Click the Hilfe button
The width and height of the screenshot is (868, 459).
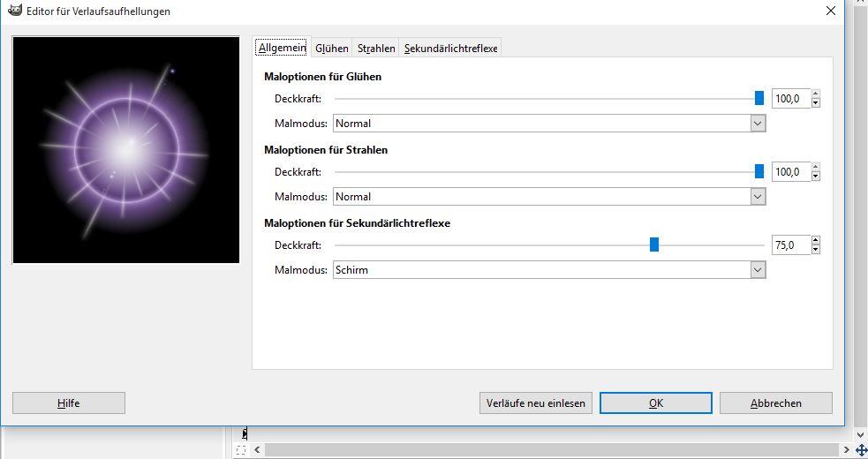click(x=69, y=403)
